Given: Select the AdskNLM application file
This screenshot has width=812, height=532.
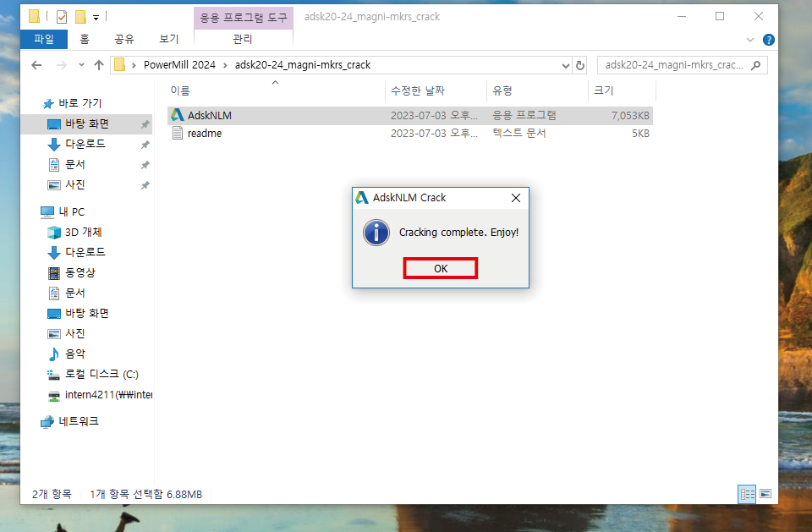Looking at the screenshot, I should click(x=409, y=116).
